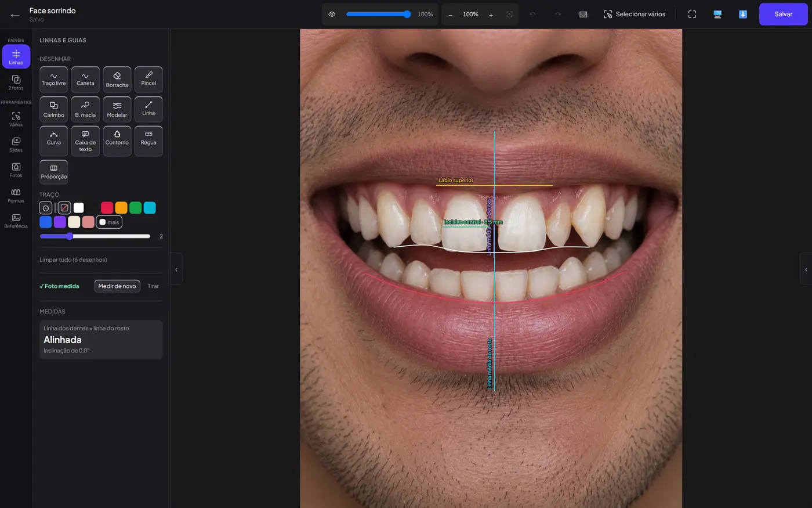Click the Inclinação de 0.0° value
812x508 pixels.
[67, 351]
